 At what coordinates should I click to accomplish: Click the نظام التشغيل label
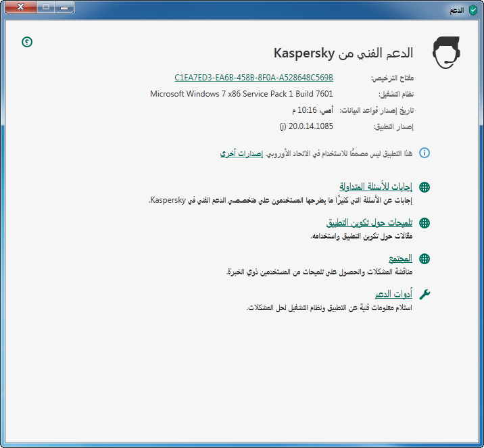396,94
